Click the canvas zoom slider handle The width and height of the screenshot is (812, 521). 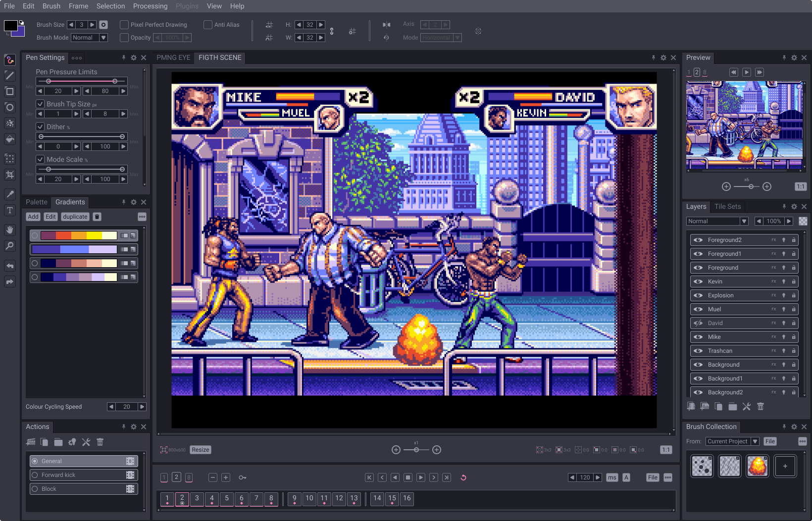click(416, 450)
